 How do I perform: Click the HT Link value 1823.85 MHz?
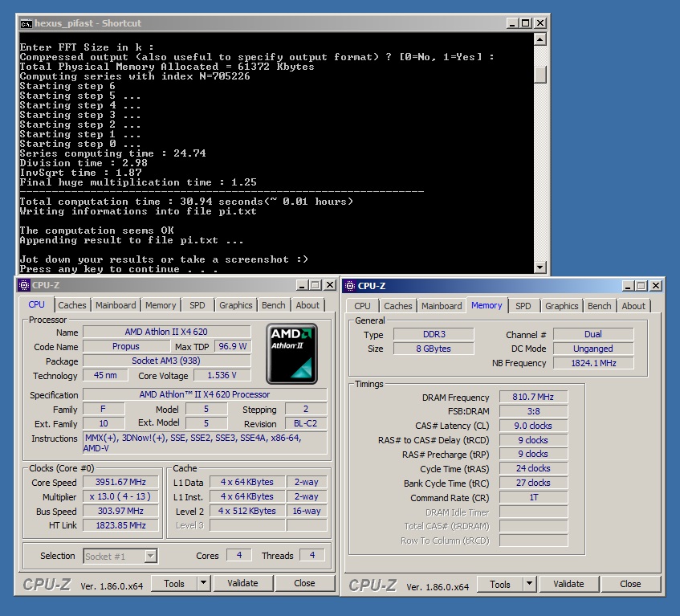(x=120, y=525)
